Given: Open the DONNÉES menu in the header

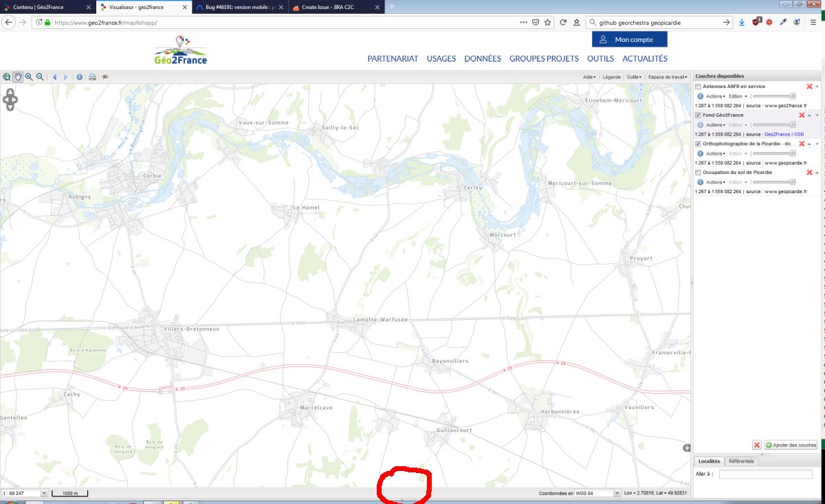Looking at the screenshot, I should pos(483,58).
